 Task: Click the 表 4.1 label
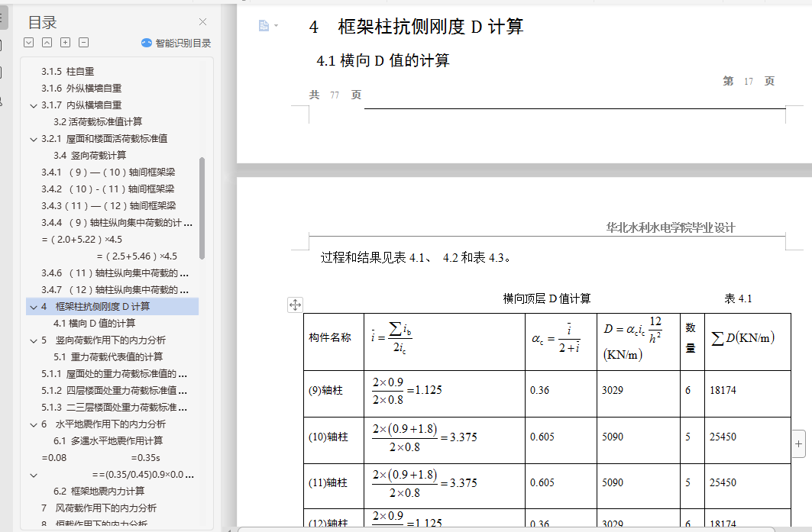[x=738, y=298]
